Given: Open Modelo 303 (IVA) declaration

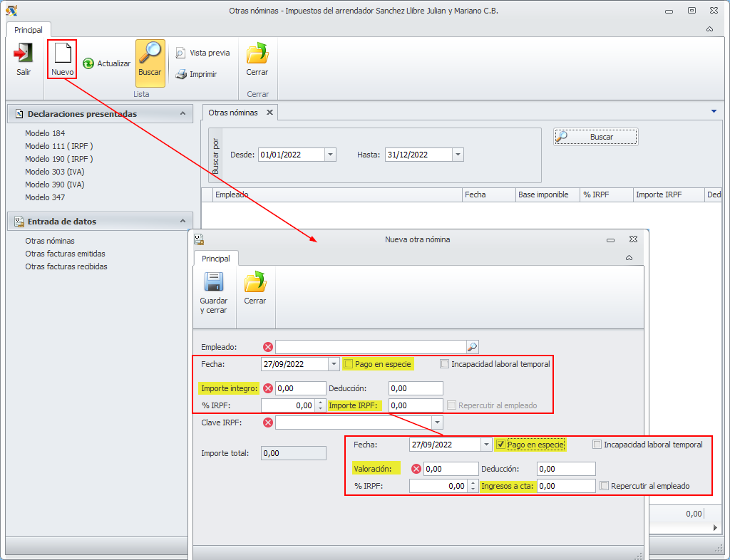Looking at the screenshot, I should click(x=54, y=172).
